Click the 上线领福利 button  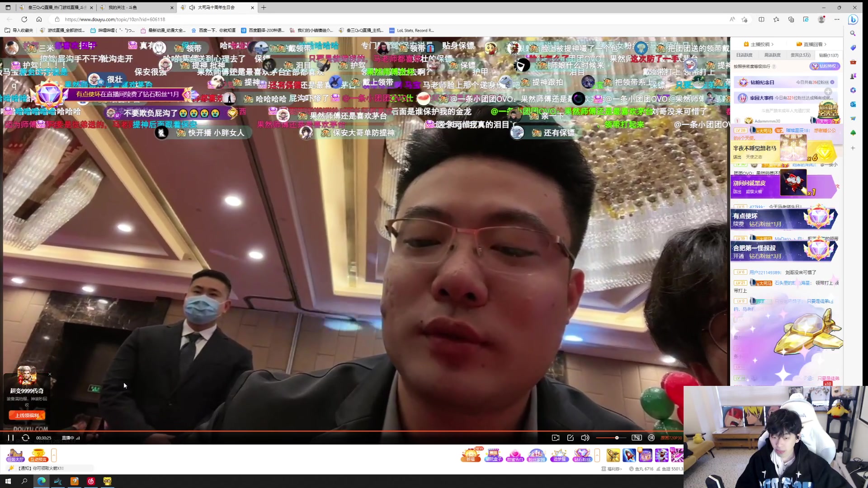pyautogui.click(x=27, y=415)
